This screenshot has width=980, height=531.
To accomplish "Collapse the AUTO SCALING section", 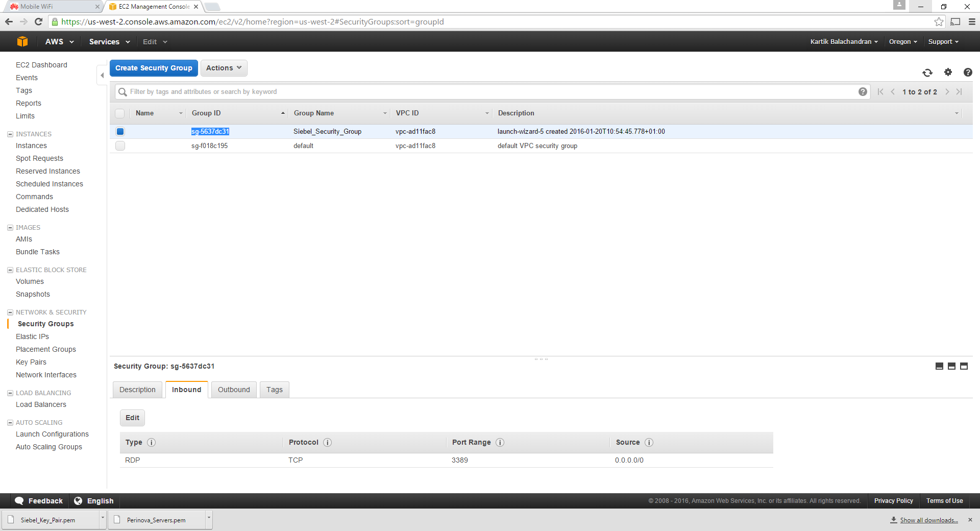I will [x=10, y=423].
